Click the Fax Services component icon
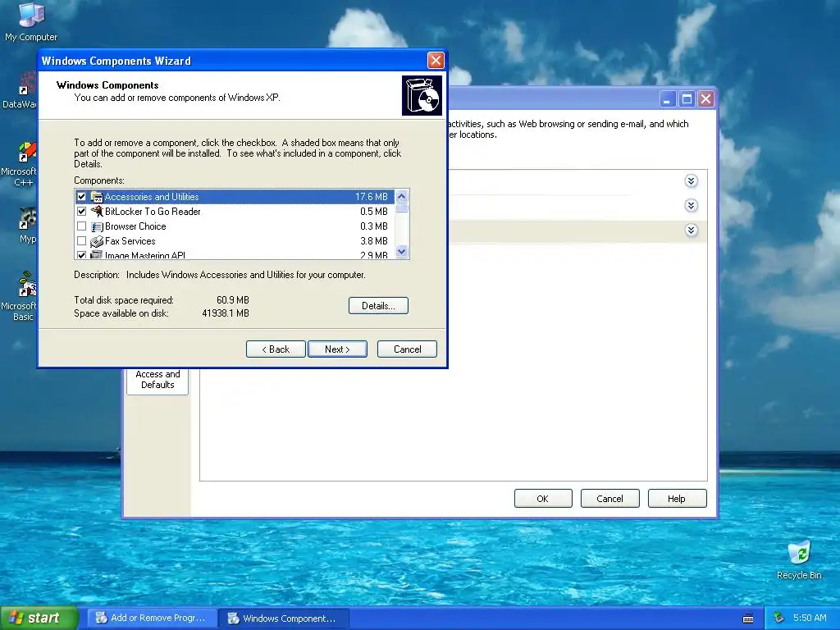Image resolution: width=840 pixels, height=630 pixels. click(97, 242)
